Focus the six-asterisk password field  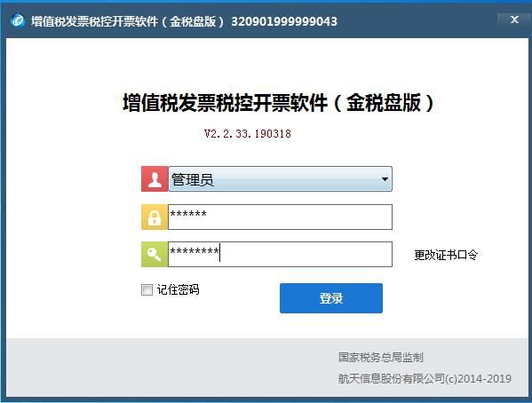pos(281,217)
